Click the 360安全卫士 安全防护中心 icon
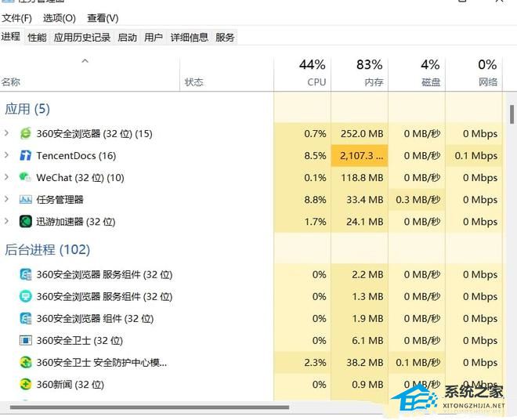The image size is (517, 420). pos(25,362)
